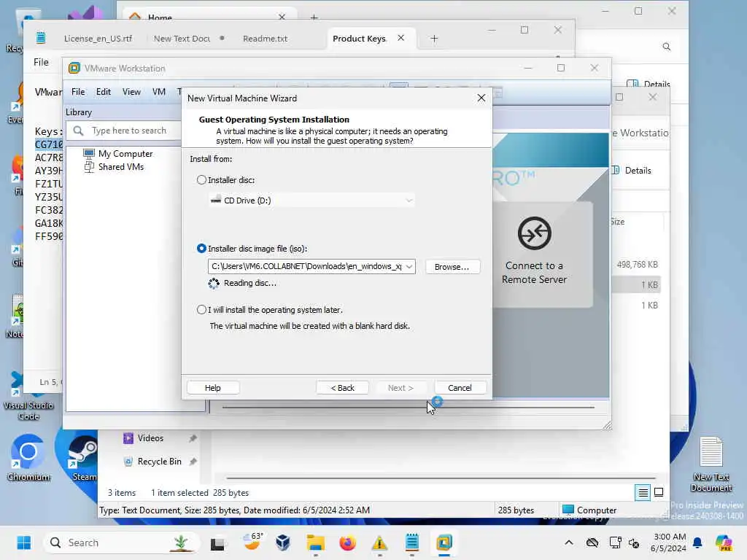This screenshot has height=560, width=747.
Task: Switch to License_en_US.rtf tab in Notepad
Action: [98, 39]
